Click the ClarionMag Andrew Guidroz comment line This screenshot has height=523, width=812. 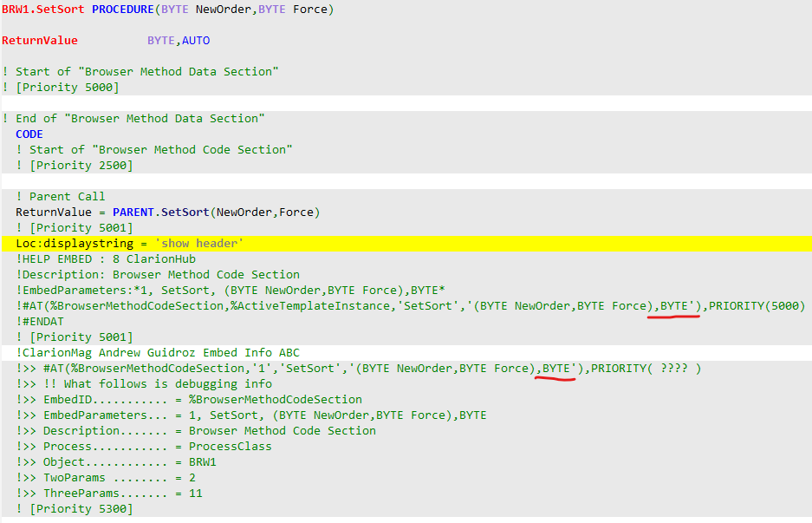157,353
